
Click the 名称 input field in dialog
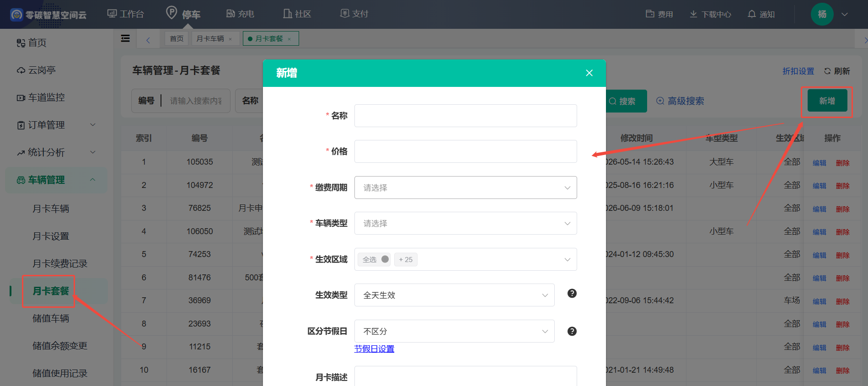(x=466, y=116)
